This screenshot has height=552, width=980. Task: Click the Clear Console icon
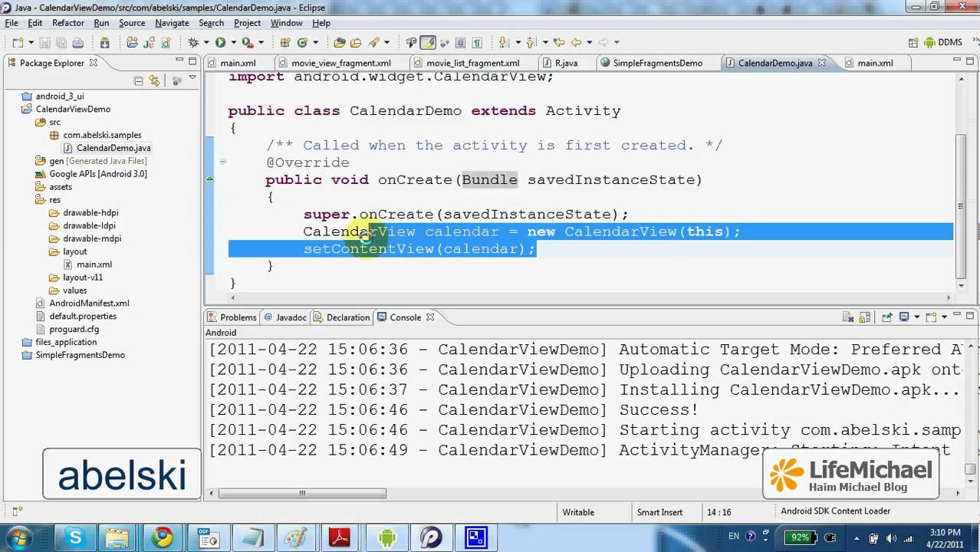click(848, 317)
